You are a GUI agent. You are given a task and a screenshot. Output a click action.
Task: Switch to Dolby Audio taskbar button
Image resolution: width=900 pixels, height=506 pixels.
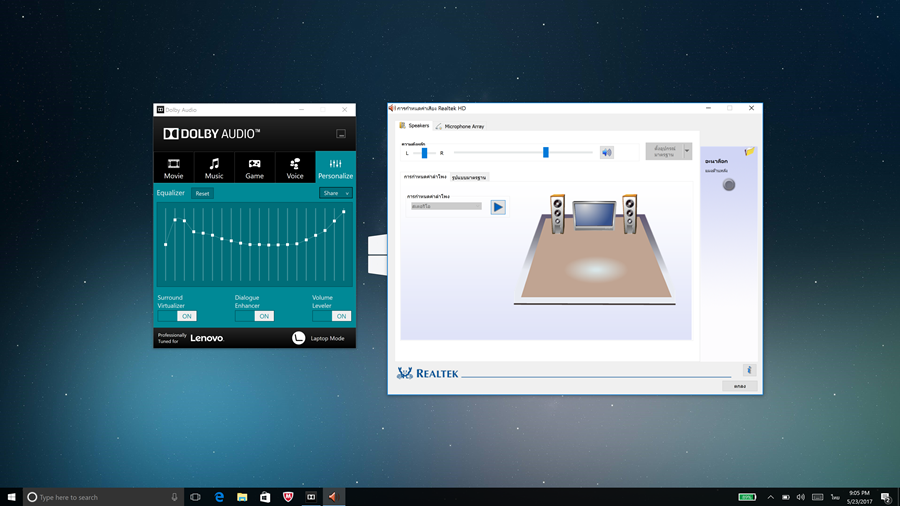[x=311, y=497]
